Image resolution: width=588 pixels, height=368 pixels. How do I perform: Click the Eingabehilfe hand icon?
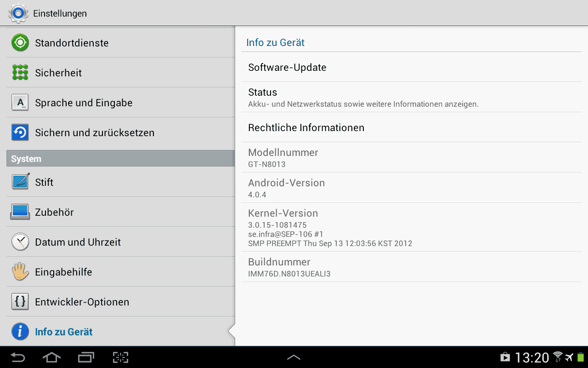point(20,272)
